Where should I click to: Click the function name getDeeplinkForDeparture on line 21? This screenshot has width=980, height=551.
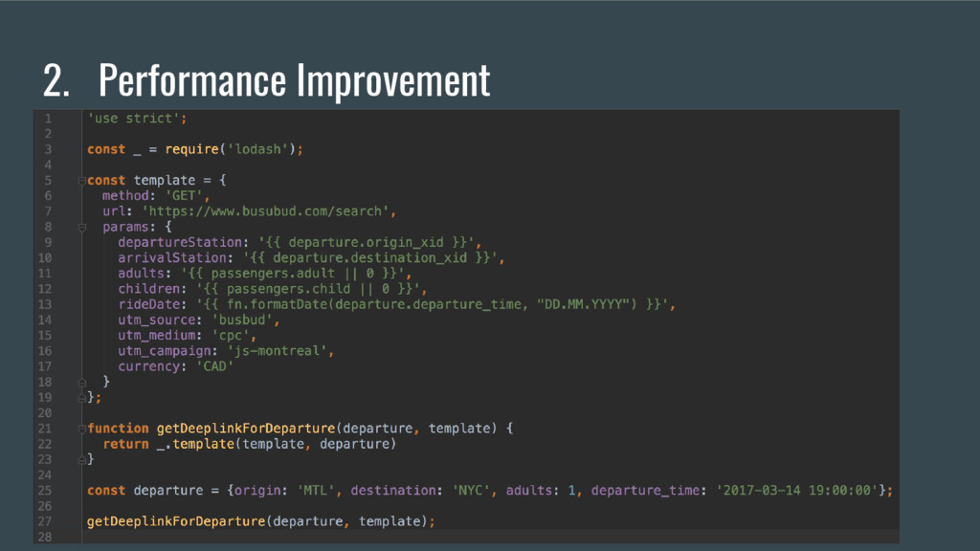pyautogui.click(x=246, y=429)
